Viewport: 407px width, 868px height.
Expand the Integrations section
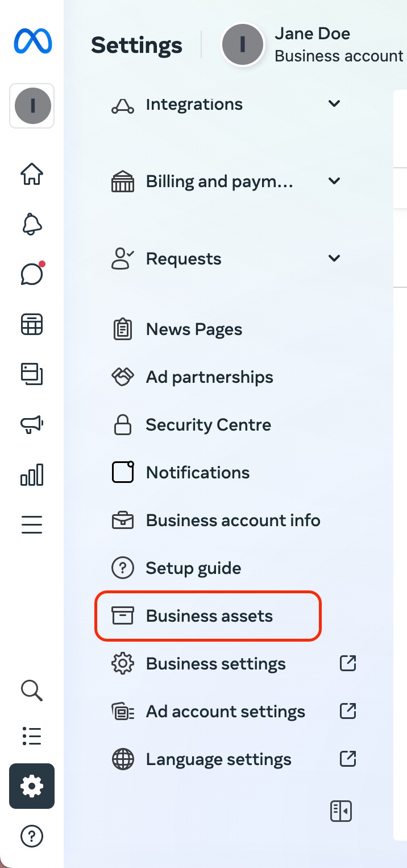click(334, 104)
